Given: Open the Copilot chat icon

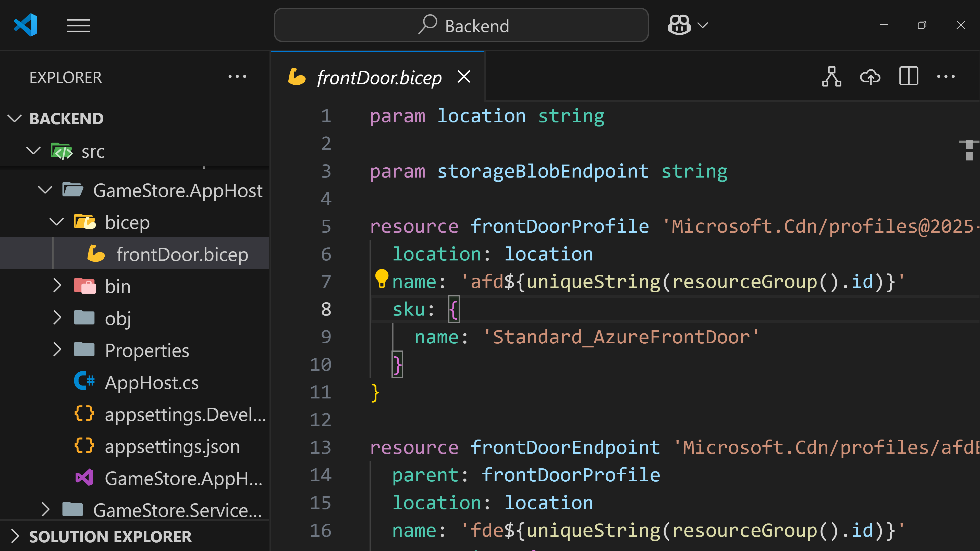Looking at the screenshot, I should pos(679,25).
